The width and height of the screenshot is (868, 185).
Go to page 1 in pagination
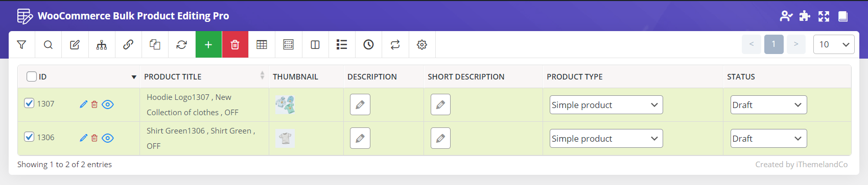773,44
